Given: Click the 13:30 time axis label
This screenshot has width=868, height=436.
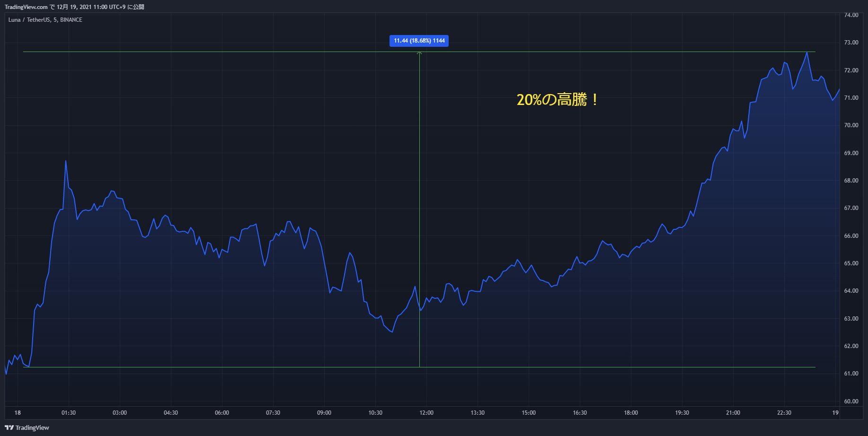Looking at the screenshot, I should pyautogui.click(x=478, y=413).
